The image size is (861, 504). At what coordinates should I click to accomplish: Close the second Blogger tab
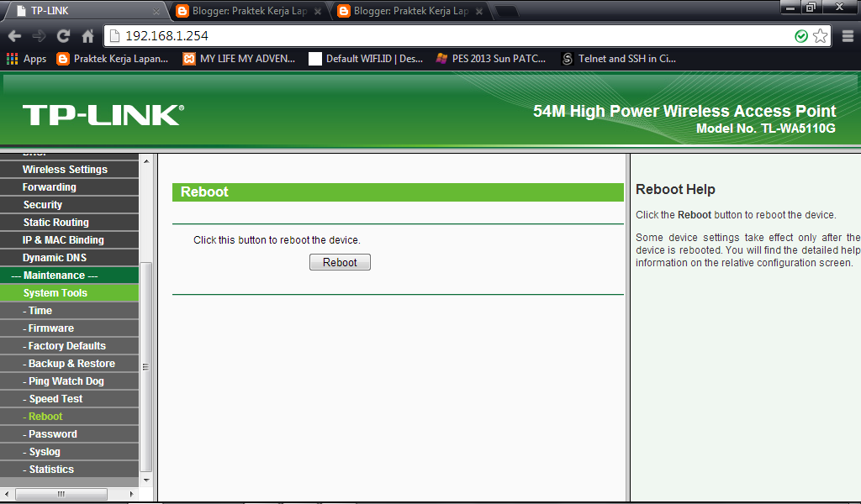coord(317,12)
